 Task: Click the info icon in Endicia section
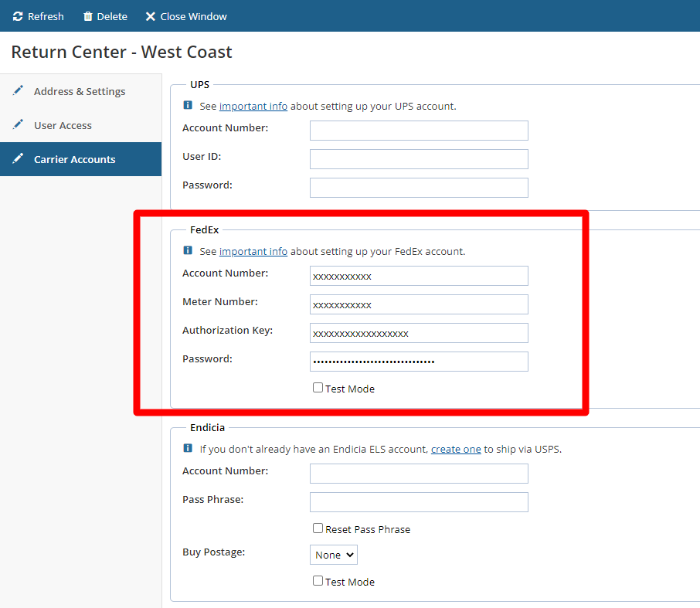[x=188, y=449]
